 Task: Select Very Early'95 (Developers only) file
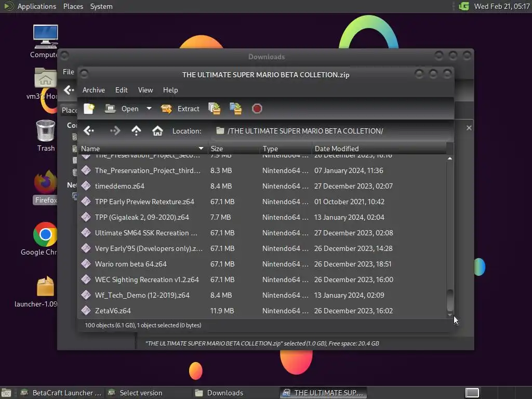[262, 248]
